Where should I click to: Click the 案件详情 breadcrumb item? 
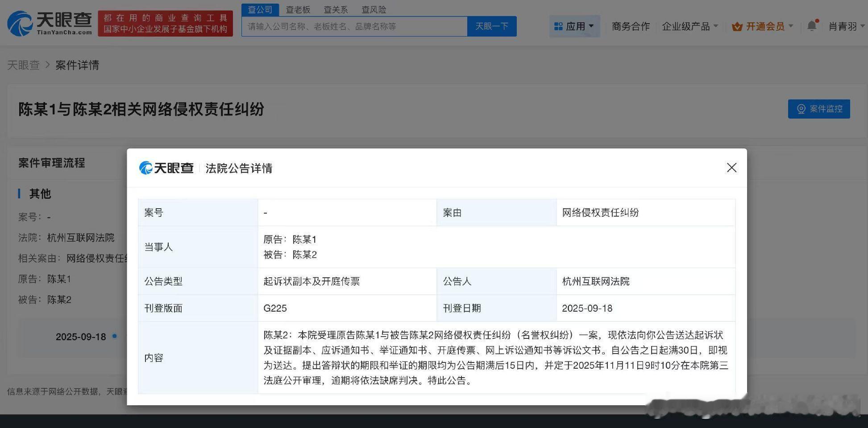77,65
